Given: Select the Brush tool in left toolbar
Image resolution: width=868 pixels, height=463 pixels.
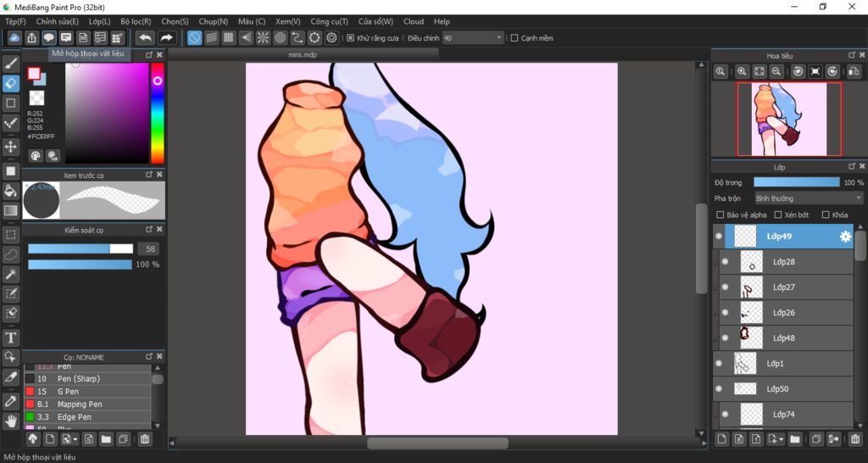Looking at the screenshot, I should click(x=10, y=64).
